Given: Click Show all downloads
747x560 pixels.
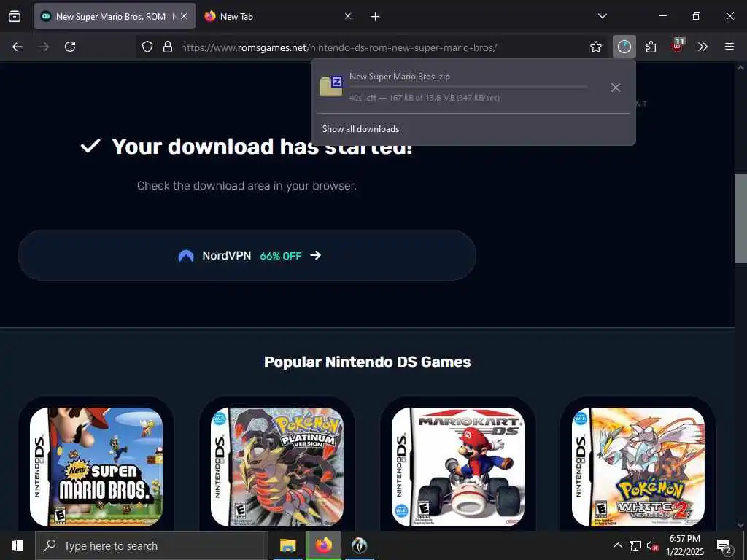Looking at the screenshot, I should (x=360, y=129).
